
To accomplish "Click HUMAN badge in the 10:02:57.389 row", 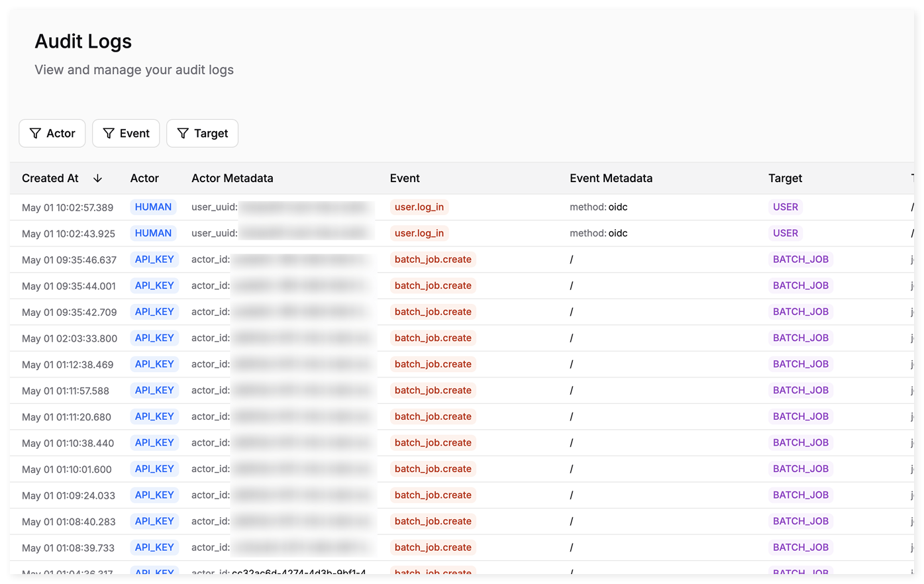I will pos(153,207).
